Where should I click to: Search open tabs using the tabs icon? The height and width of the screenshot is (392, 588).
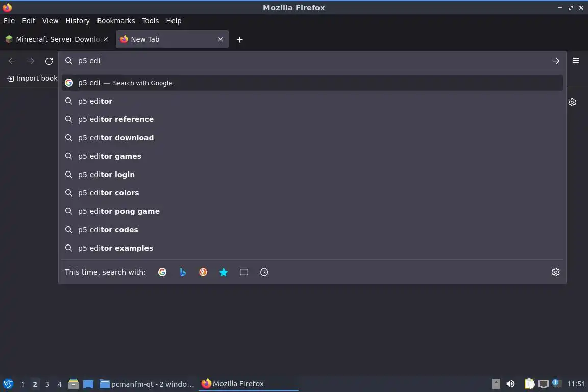point(244,272)
